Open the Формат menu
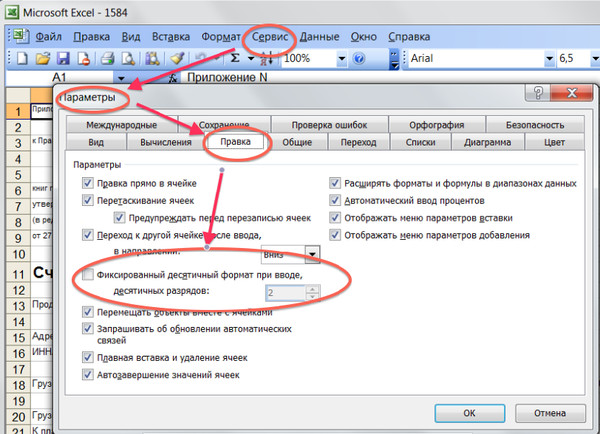Image resolution: width=600 pixels, height=434 pixels. tap(221, 37)
